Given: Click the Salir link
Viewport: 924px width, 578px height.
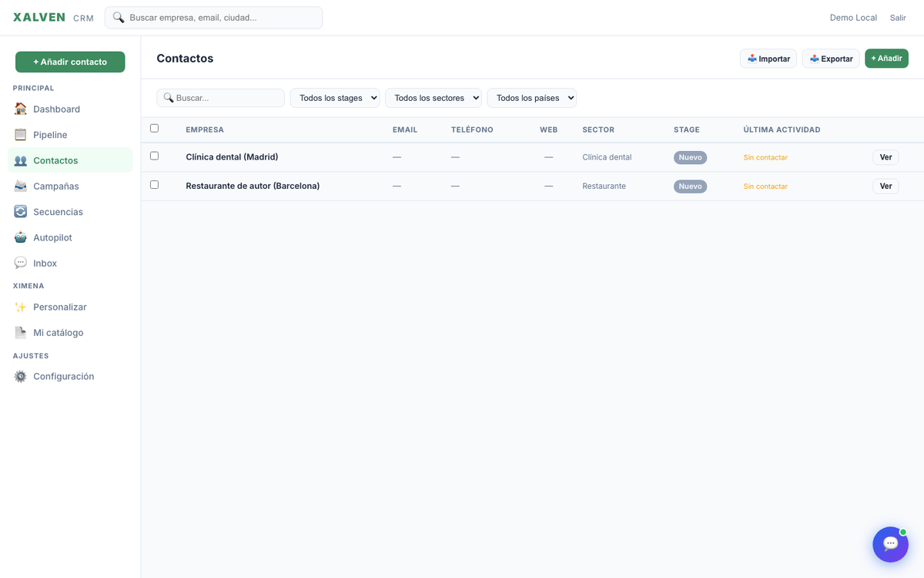Looking at the screenshot, I should click(898, 18).
